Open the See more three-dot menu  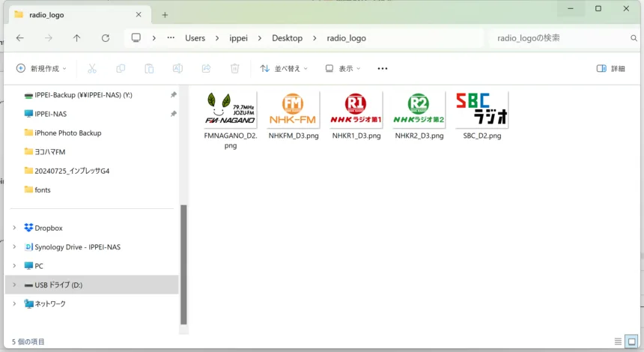pos(383,69)
